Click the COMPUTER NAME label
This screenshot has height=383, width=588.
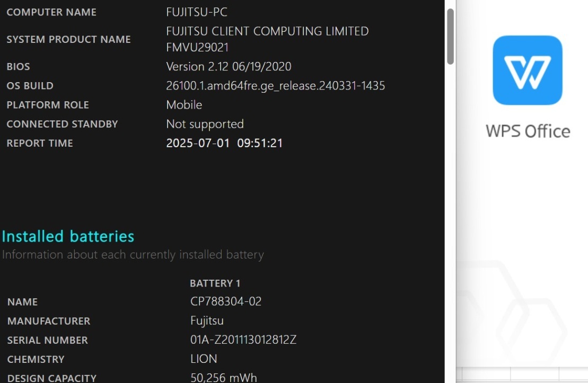(51, 12)
